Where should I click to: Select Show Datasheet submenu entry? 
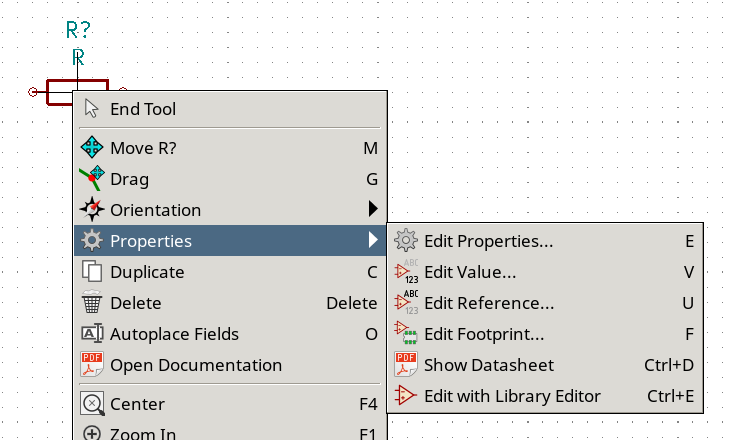point(545,365)
